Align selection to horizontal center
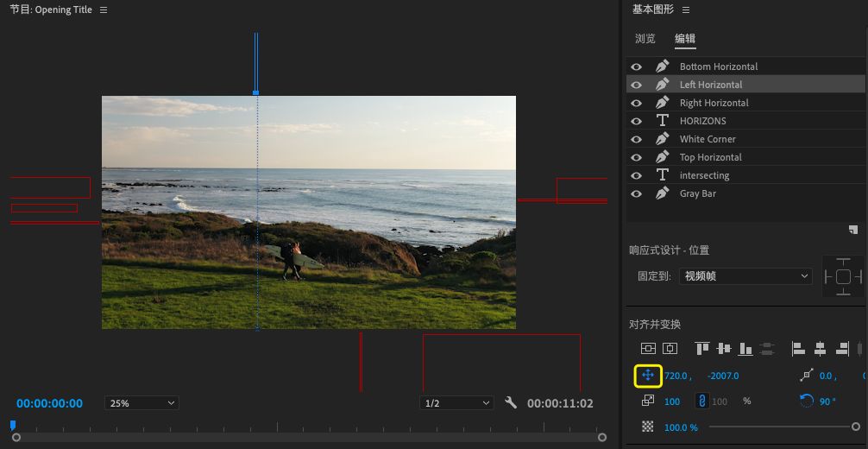 (x=821, y=349)
